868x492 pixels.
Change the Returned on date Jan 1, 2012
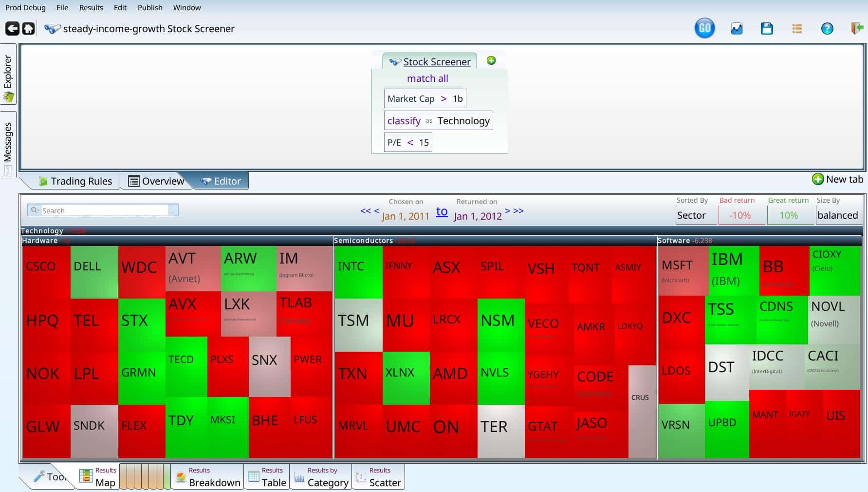[478, 216]
